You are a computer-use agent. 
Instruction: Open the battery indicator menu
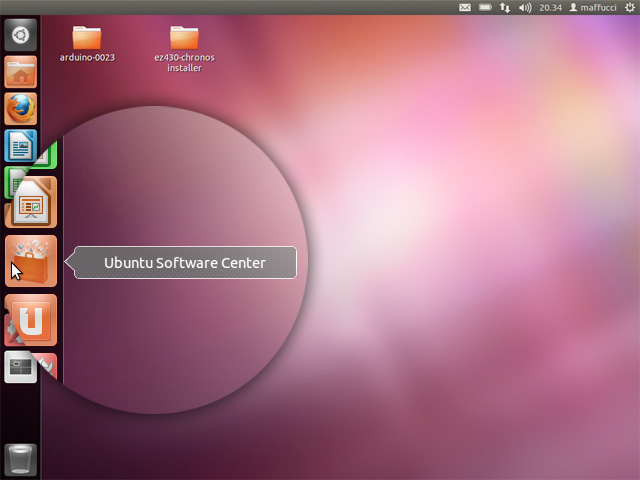pos(486,7)
